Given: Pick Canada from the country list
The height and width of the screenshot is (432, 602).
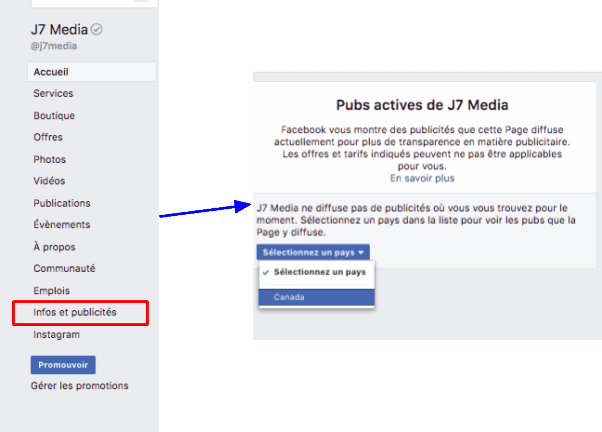Looking at the screenshot, I should tap(317, 297).
